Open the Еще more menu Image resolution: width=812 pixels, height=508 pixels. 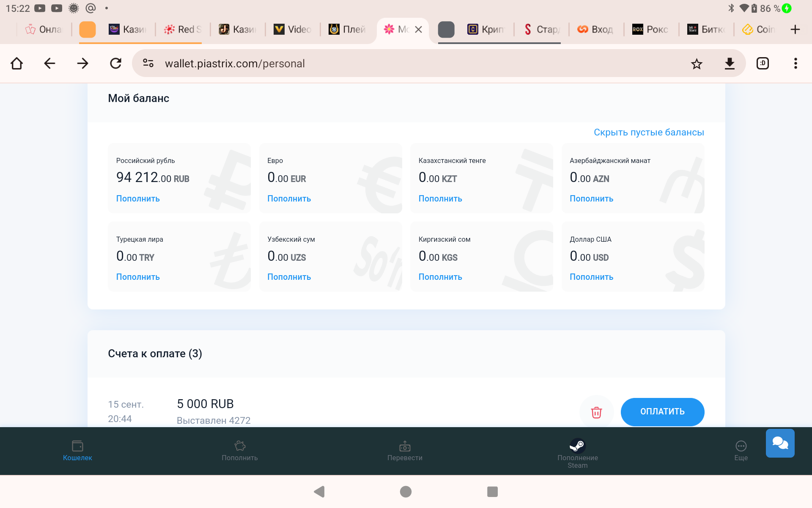pyautogui.click(x=741, y=451)
